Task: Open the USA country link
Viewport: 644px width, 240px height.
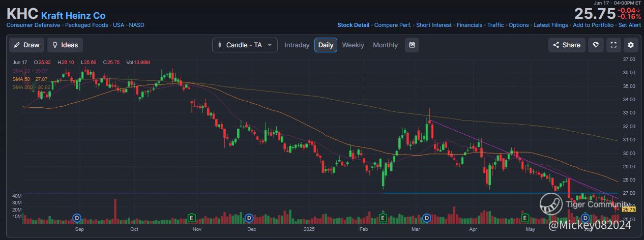Action: pyautogui.click(x=119, y=25)
